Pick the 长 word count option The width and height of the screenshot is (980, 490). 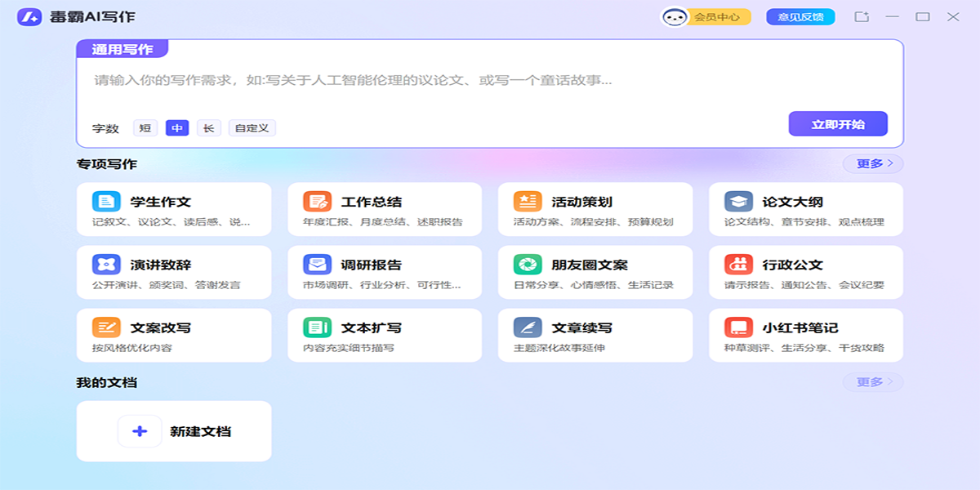click(x=208, y=128)
